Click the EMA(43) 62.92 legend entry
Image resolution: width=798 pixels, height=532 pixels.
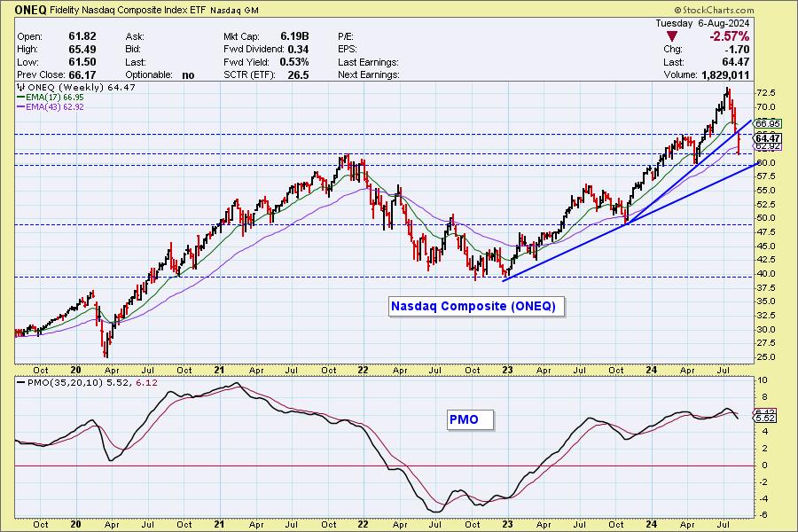[x=51, y=107]
